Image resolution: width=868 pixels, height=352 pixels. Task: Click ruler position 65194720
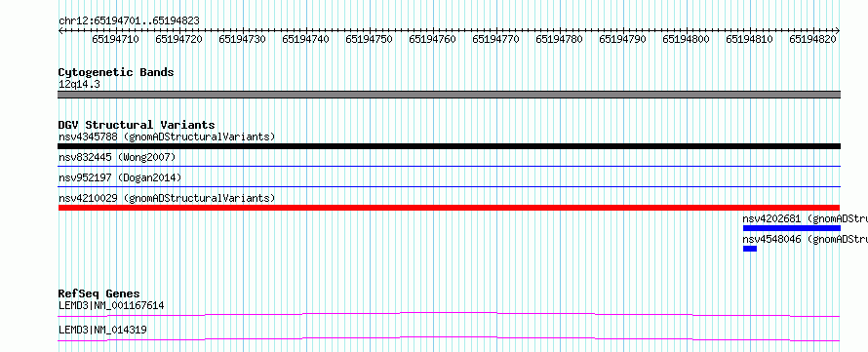tap(178, 39)
